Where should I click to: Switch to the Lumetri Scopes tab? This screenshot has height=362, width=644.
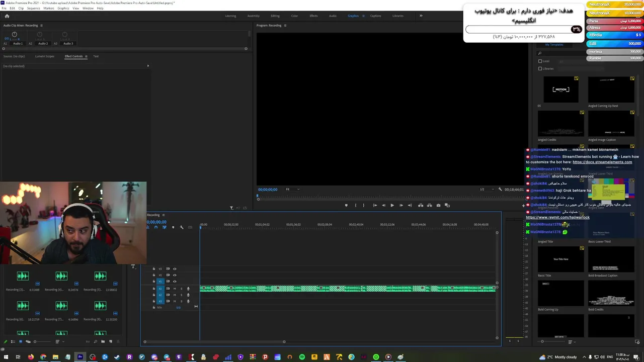45,56
